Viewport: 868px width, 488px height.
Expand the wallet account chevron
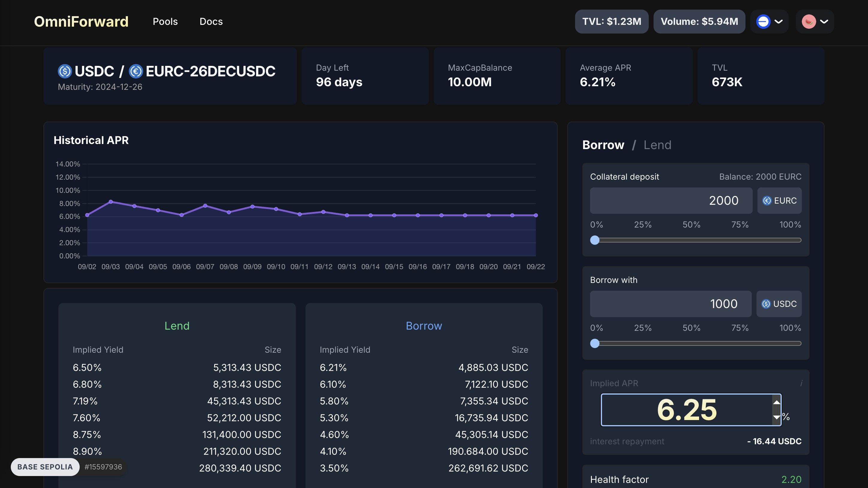824,22
